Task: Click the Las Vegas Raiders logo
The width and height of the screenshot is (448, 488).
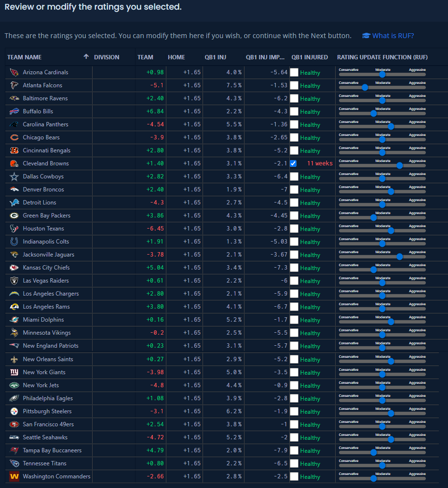Action: coord(14,281)
